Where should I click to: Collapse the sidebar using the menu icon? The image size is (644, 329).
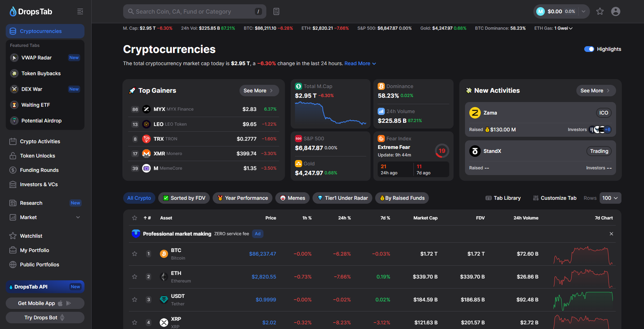[x=80, y=11]
